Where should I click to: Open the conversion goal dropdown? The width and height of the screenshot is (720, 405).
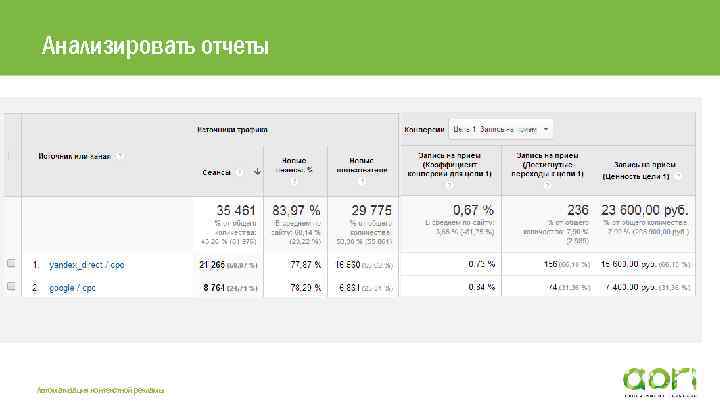pyautogui.click(x=501, y=129)
